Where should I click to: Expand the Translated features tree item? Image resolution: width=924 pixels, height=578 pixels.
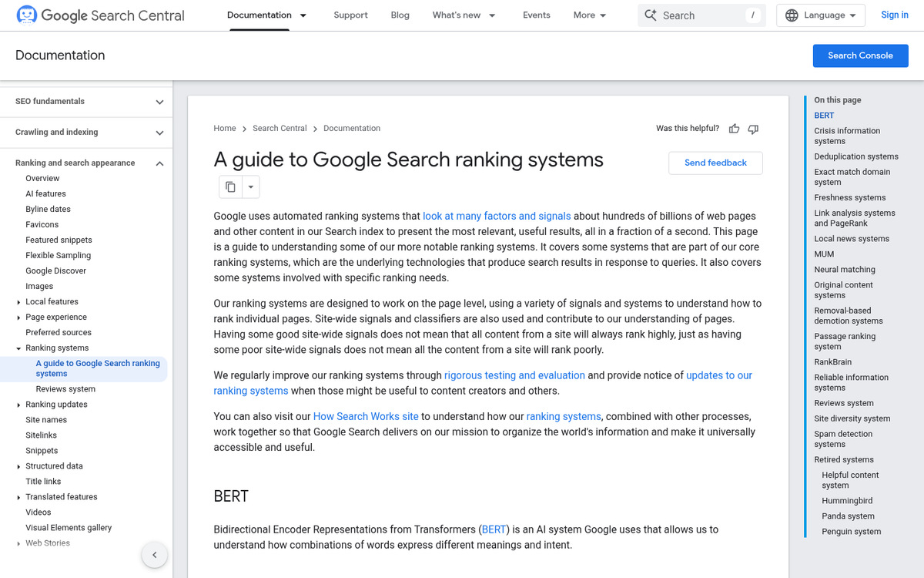pos(18,497)
